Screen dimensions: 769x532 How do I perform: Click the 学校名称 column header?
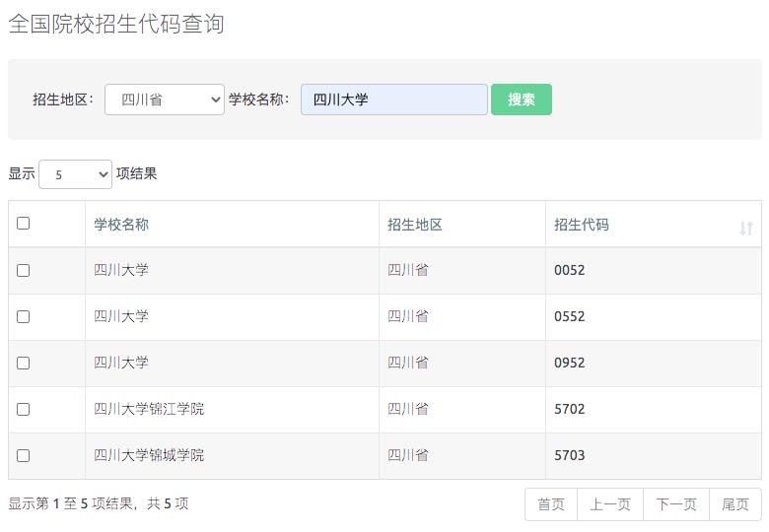pos(121,225)
